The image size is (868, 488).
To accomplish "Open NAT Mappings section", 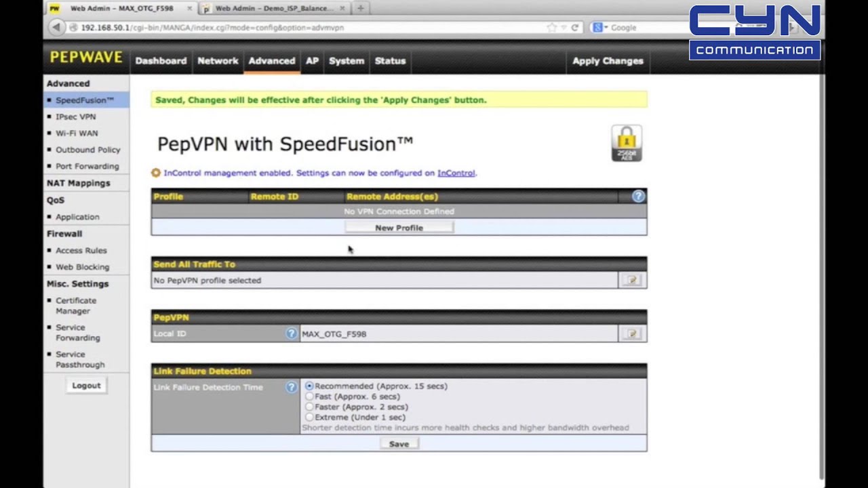I will point(78,183).
